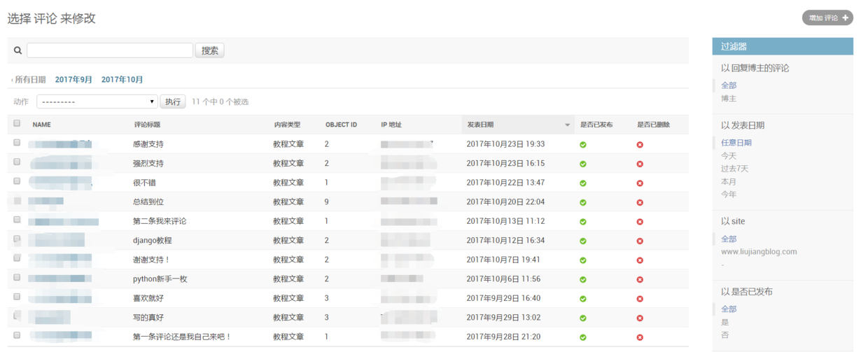Viewport: 868px width, 352px height.
Task: Focus the comment search input field
Action: point(110,50)
